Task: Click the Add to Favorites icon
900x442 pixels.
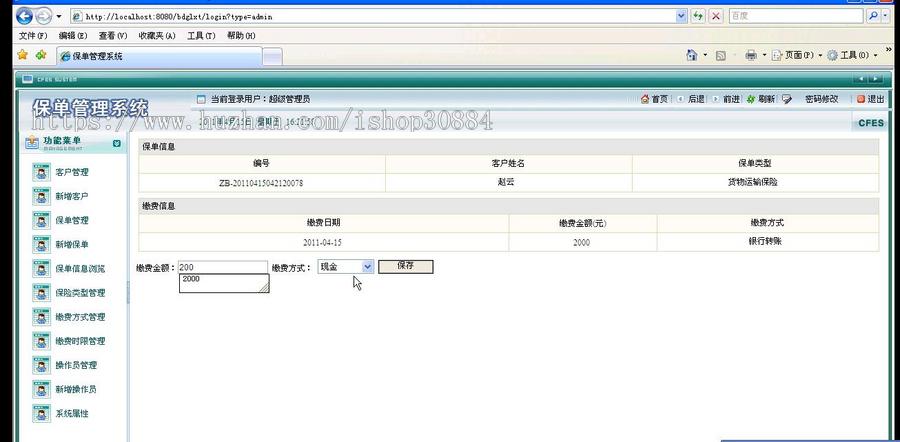Action: 41,55
